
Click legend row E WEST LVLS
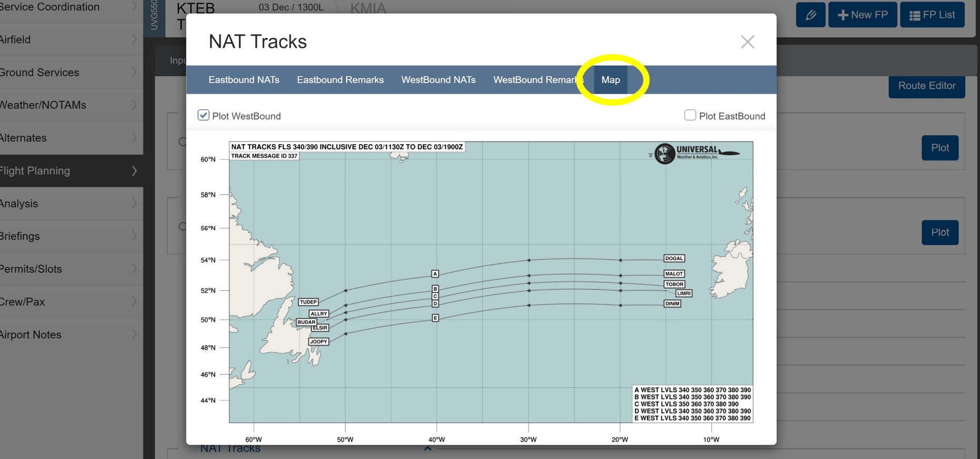(x=692, y=418)
